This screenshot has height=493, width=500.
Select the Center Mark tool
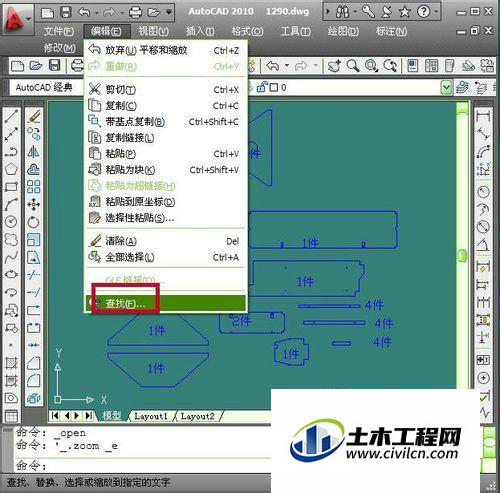pyautogui.click(x=483, y=378)
